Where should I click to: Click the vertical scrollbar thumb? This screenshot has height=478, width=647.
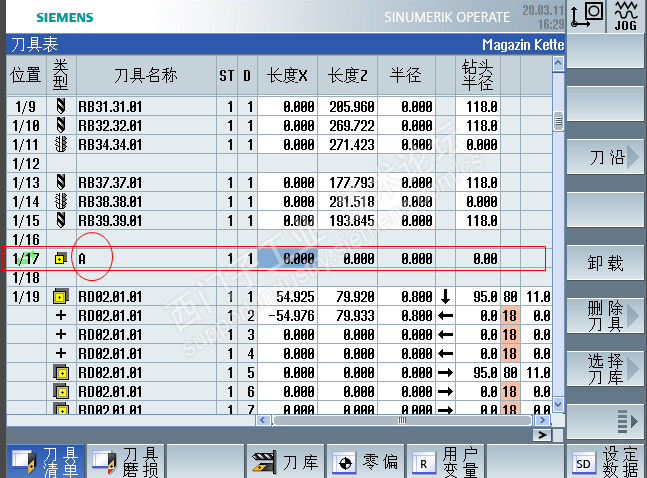(x=558, y=121)
